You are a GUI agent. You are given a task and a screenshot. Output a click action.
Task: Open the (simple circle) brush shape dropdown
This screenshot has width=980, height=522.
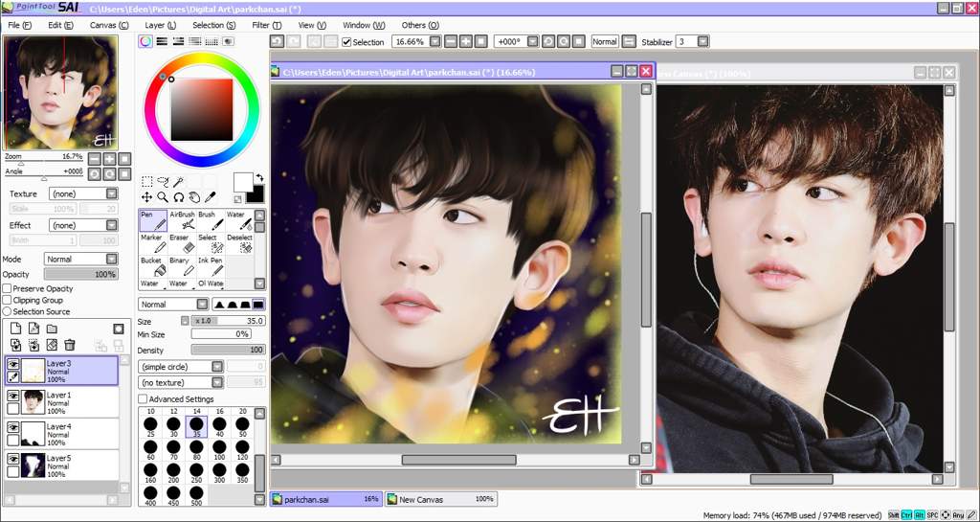(x=181, y=367)
